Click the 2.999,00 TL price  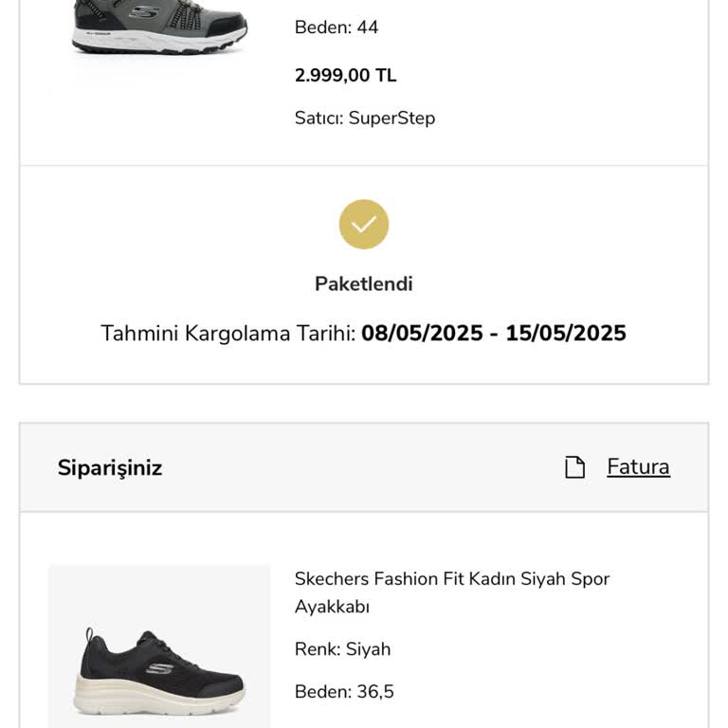(345, 76)
